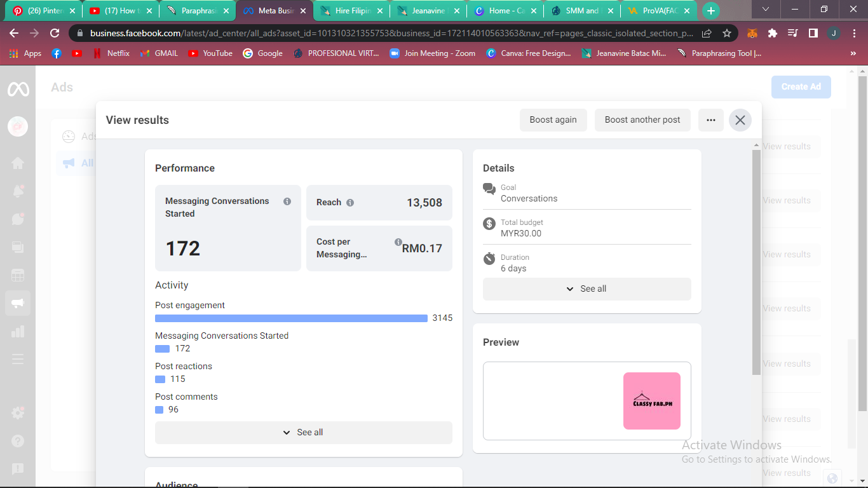
Task: Show info tooltip next to Reach
Action: 350,203
